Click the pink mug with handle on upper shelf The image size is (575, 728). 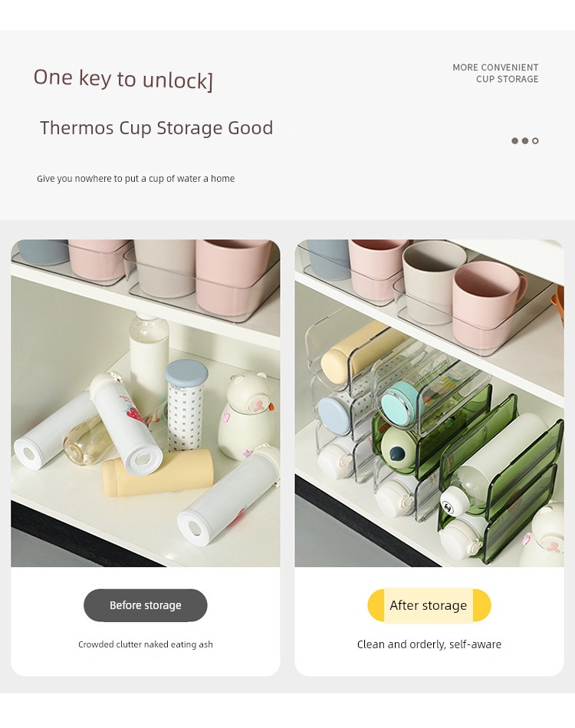click(490, 301)
